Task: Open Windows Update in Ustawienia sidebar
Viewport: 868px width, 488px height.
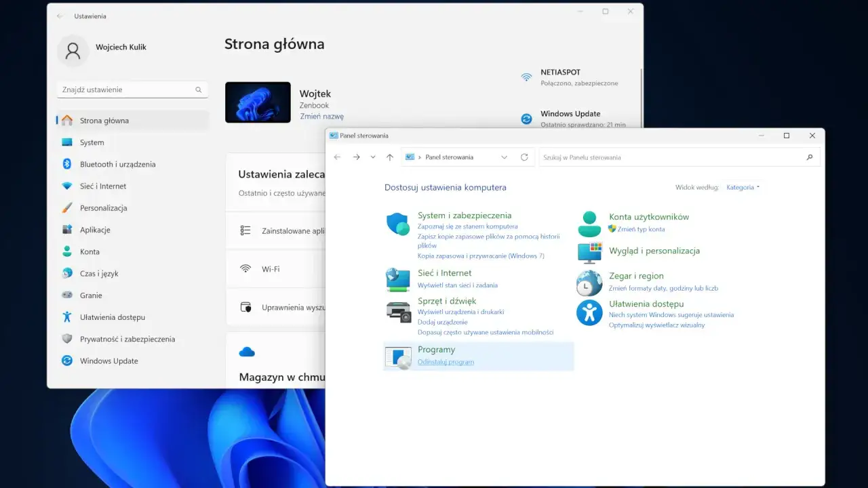Action: 133,361
